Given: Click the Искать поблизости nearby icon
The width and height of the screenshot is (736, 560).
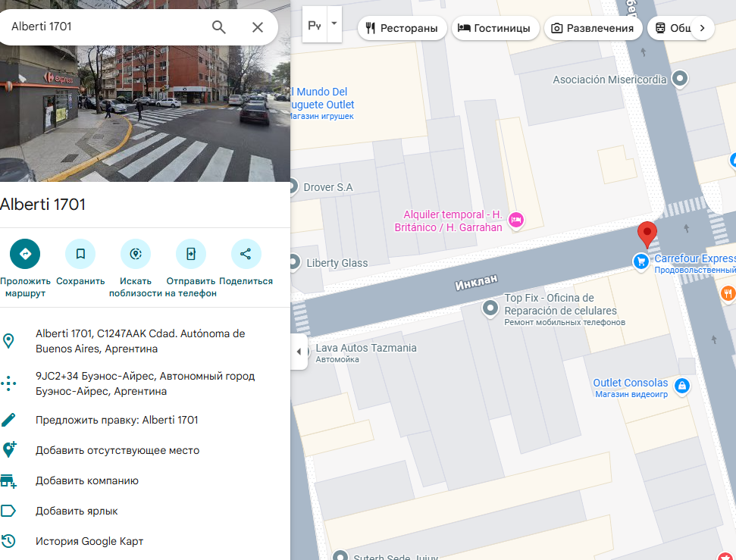Looking at the screenshot, I should 136,254.
